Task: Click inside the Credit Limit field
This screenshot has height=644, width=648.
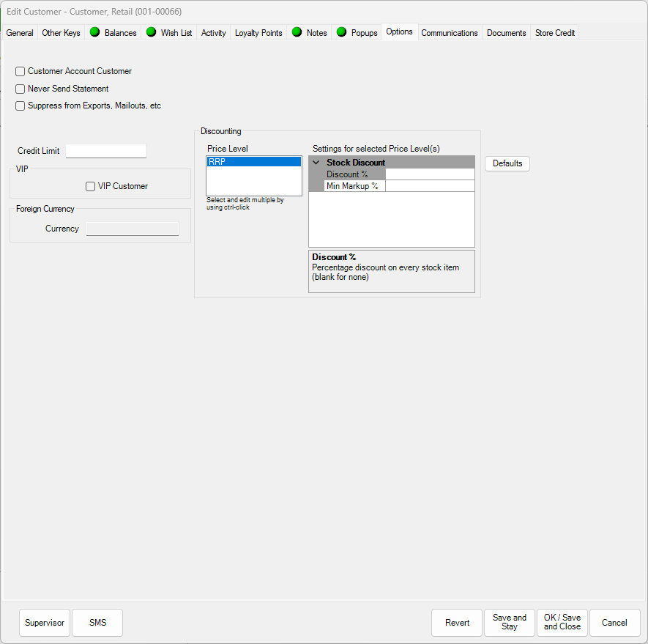Action: pos(105,151)
